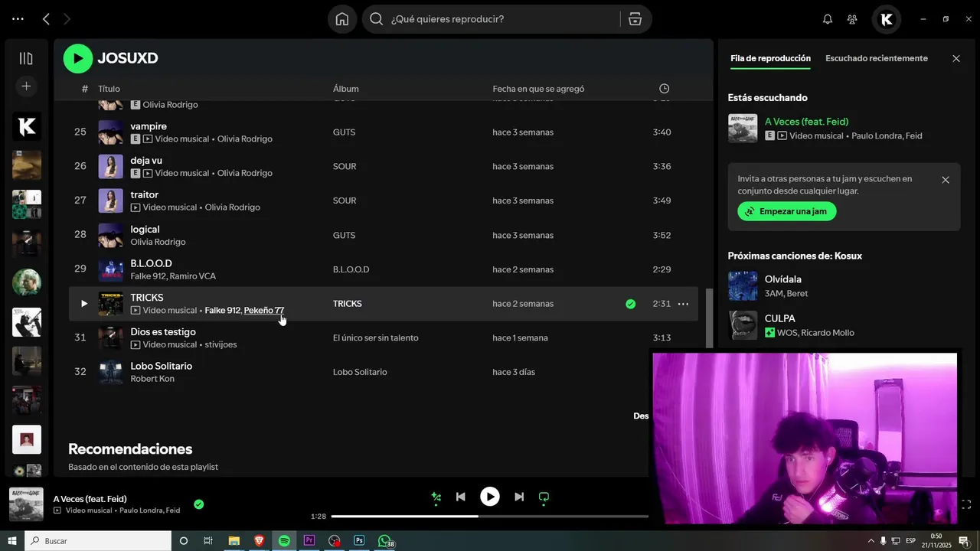Click the search magnifier icon
This screenshot has width=980, height=551.
[x=376, y=19]
